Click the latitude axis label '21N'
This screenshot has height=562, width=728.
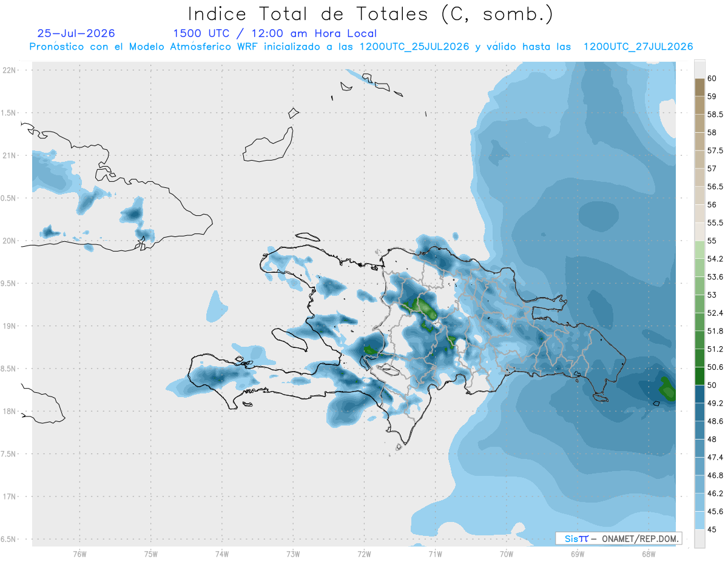click(x=10, y=156)
